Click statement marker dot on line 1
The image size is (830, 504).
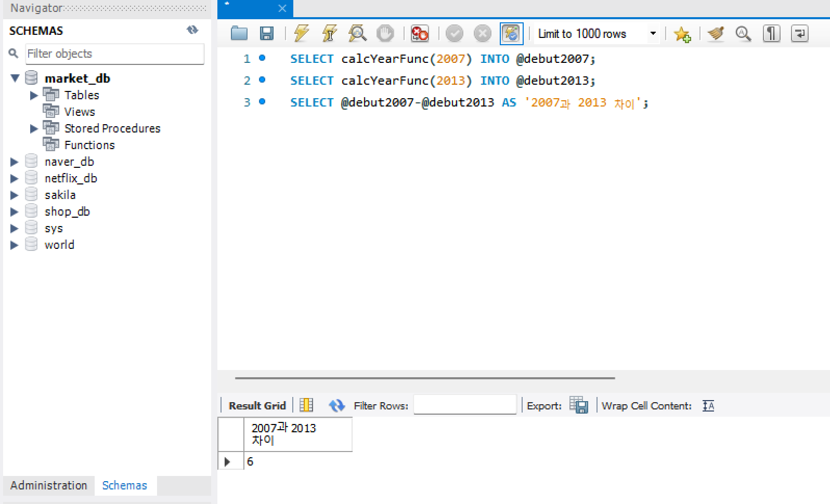coord(262,58)
